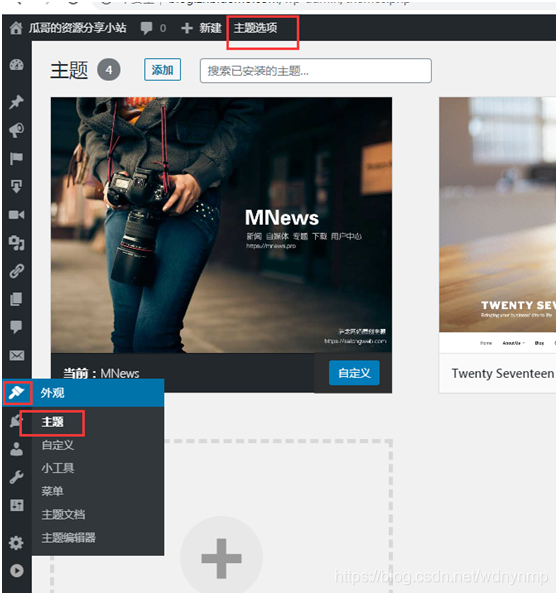Screen dimensions: 558x595
Task: Click the plus icon beside 新建
Action: (187, 28)
